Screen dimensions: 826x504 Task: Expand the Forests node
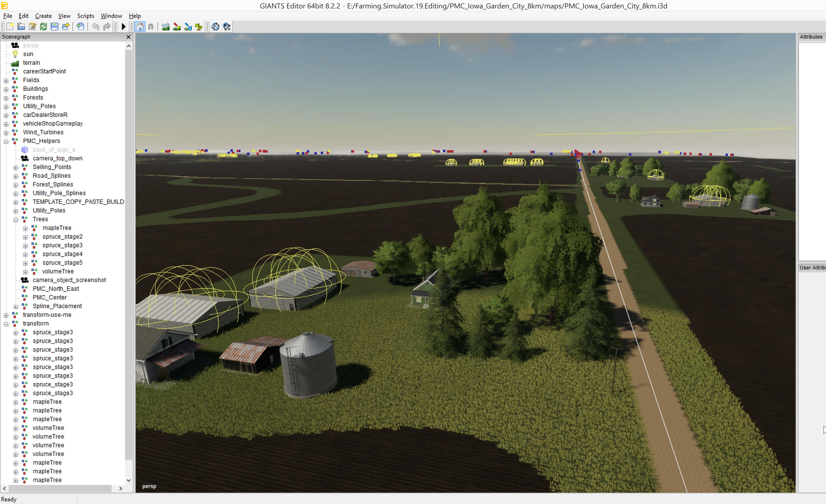click(6, 98)
